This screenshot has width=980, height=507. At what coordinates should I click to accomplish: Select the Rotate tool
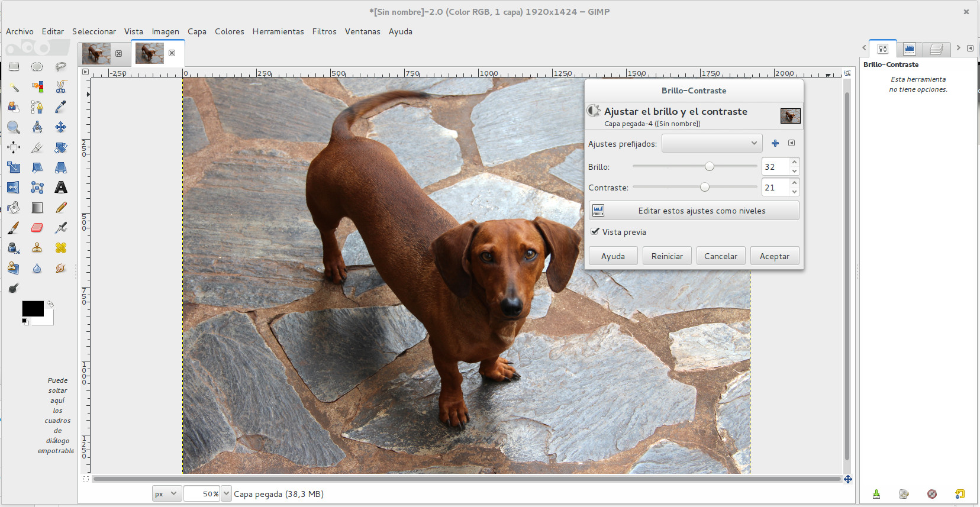61,147
